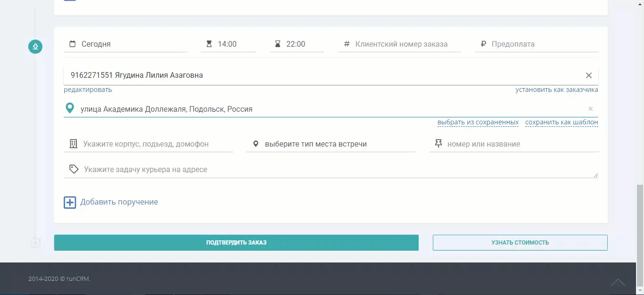Focus the Укажите корпус, подъезд, домофон field

point(149,144)
